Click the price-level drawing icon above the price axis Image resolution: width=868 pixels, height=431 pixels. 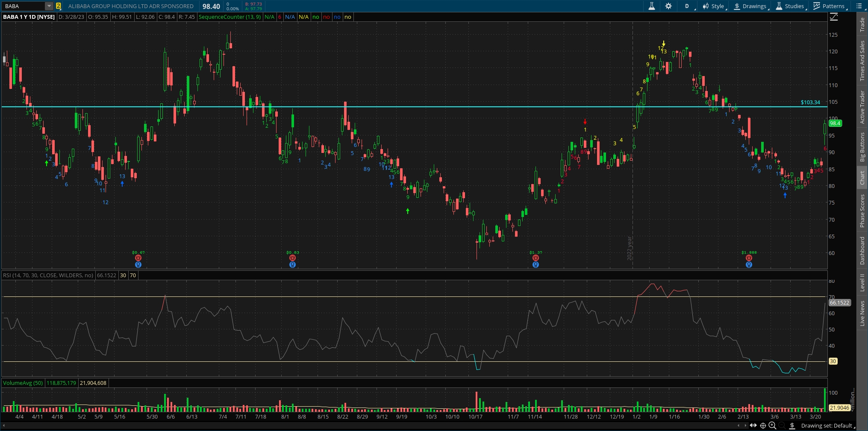[834, 17]
